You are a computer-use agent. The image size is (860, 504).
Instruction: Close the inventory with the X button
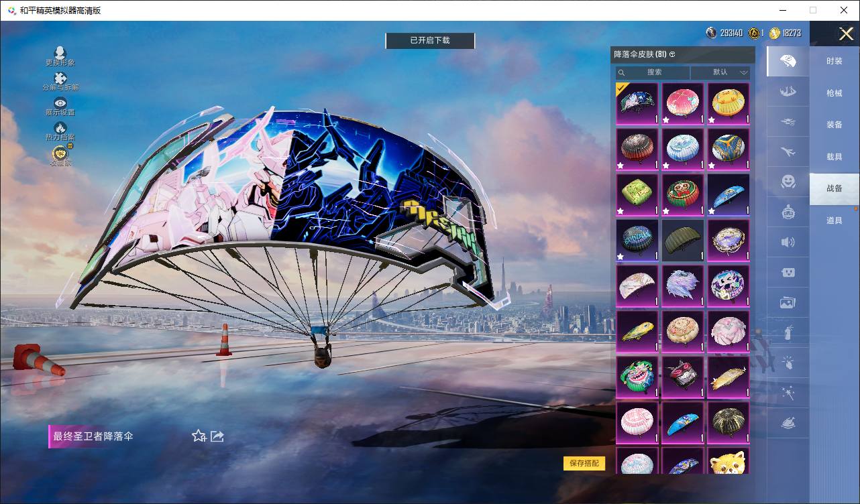click(845, 33)
